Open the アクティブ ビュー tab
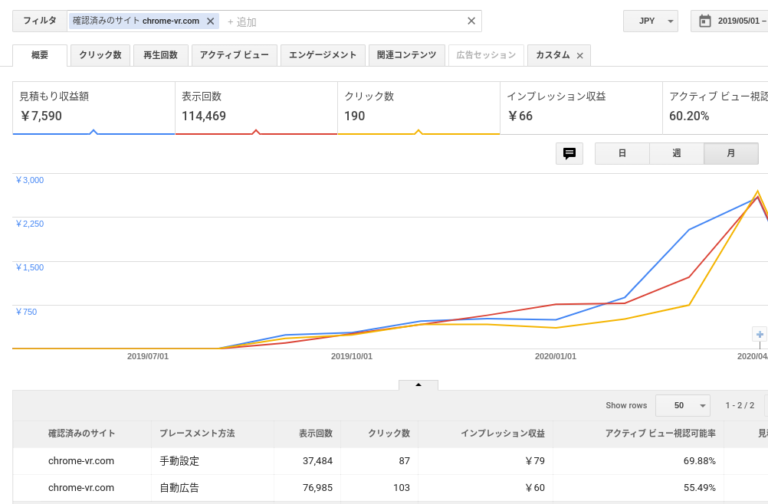The height and width of the screenshot is (504, 768). click(x=234, y=55)
